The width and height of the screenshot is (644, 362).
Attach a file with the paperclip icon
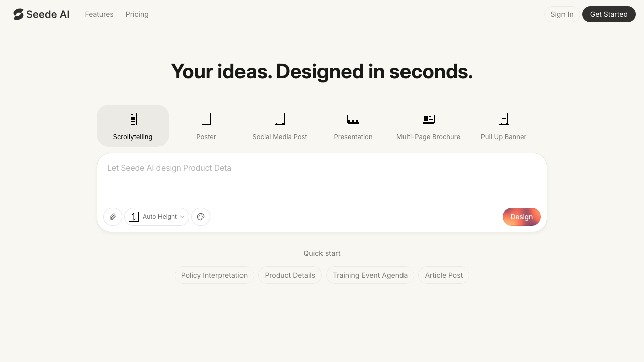[x=113, y=217]
